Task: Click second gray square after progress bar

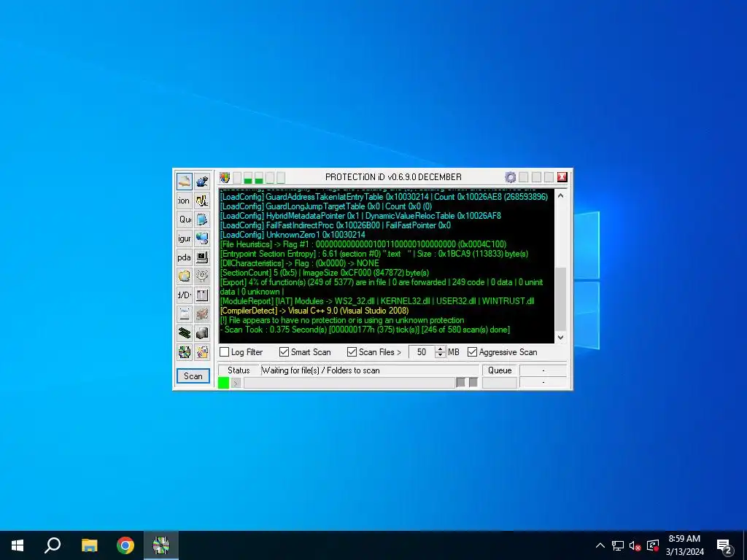Action: (473, 382)
